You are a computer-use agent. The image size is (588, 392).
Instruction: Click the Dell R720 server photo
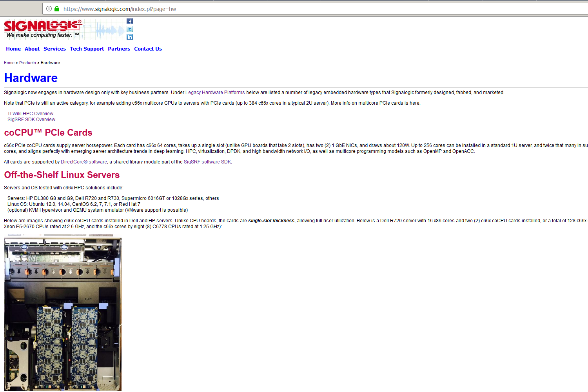point(63,313)
